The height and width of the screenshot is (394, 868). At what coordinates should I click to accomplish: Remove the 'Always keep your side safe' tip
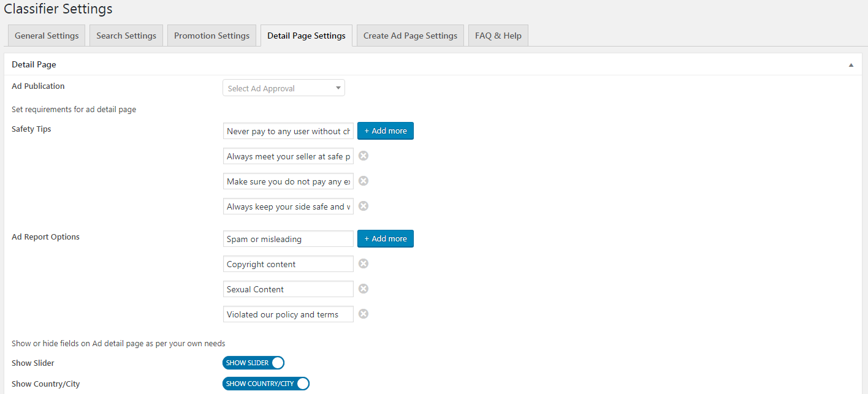point(364,206)
